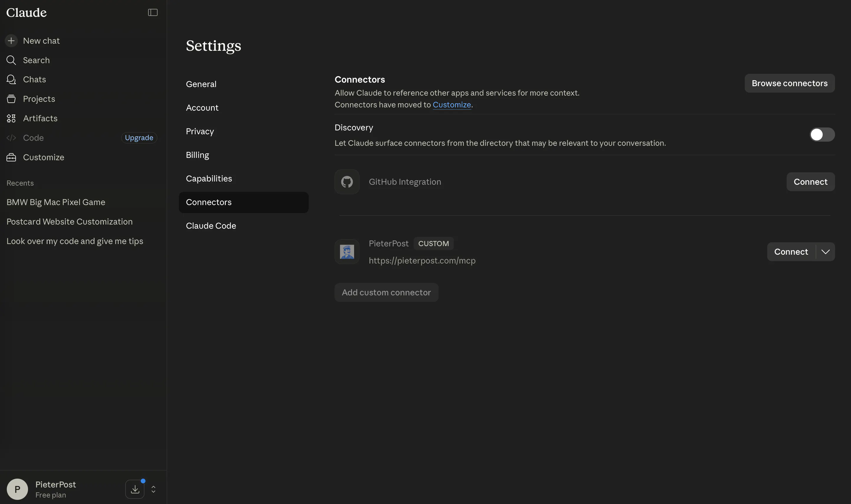Open Customize in sidebar
The image size is (851, 504).
click(x=43, y=157)
